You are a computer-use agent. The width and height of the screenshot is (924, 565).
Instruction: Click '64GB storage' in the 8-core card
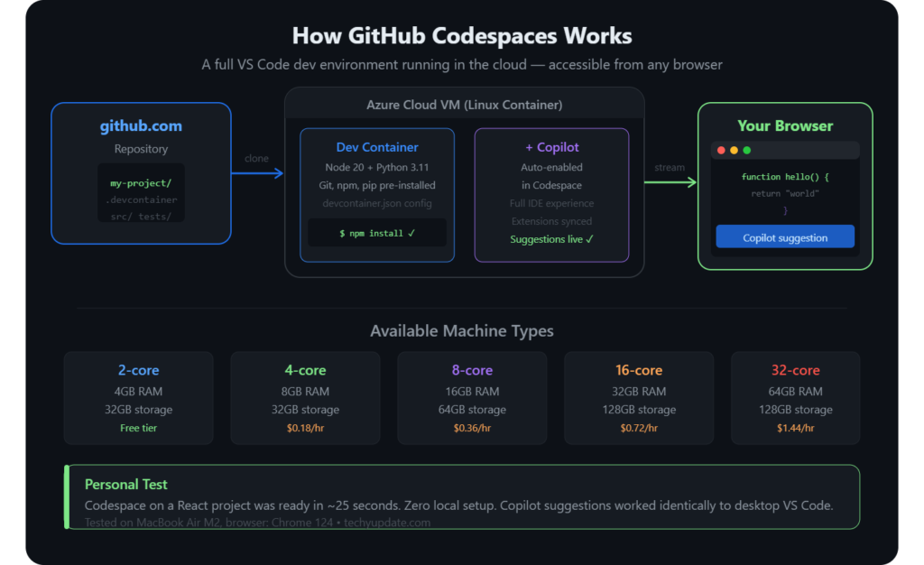472,410
